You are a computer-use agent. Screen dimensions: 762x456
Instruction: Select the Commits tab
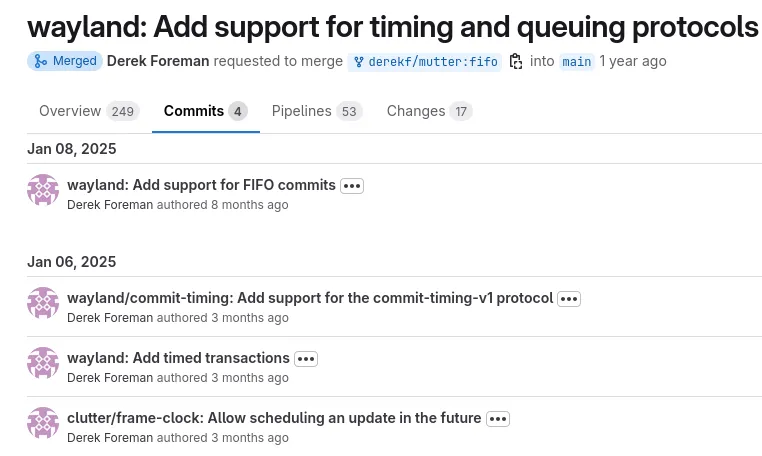point(206,111)
